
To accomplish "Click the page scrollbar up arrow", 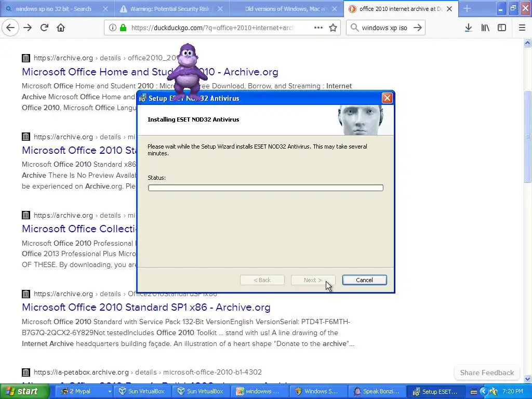I will click(x=527, y=43).
